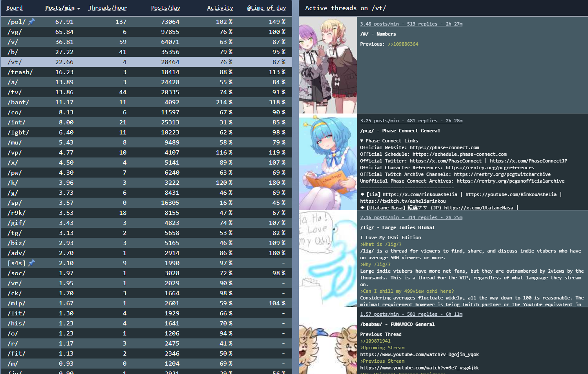The height and width of the screenshot is (374, 588).
Task: Click the '/lig/ - Large Indies Global' title
Action: click(398, 227)
